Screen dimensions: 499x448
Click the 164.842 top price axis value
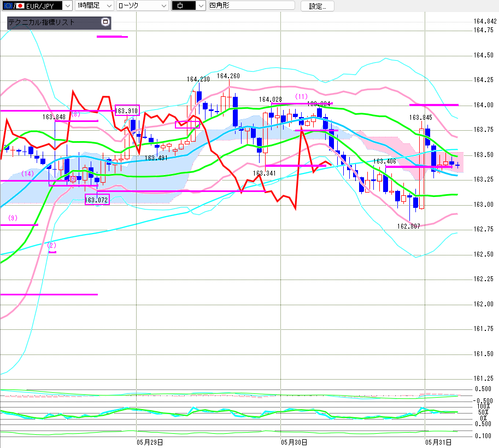coord(485,21)
